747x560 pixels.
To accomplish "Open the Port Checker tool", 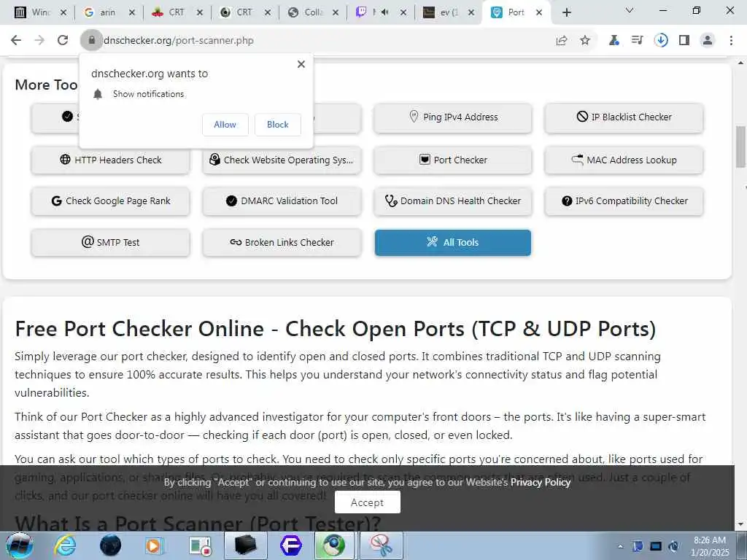I will pyautogui.click(x=453, y=160).
